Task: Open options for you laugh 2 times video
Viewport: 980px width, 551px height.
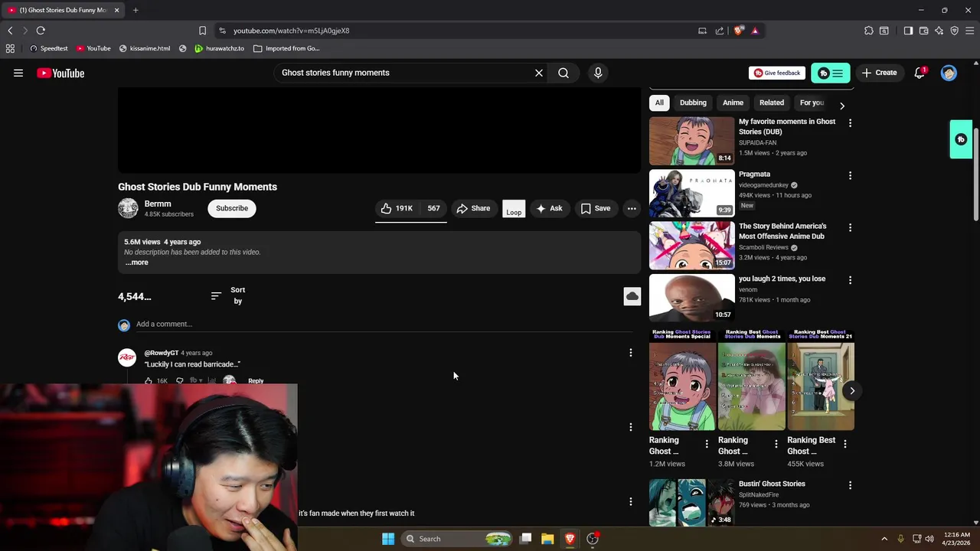Action: pyautogui.click(x=850, y=280)
